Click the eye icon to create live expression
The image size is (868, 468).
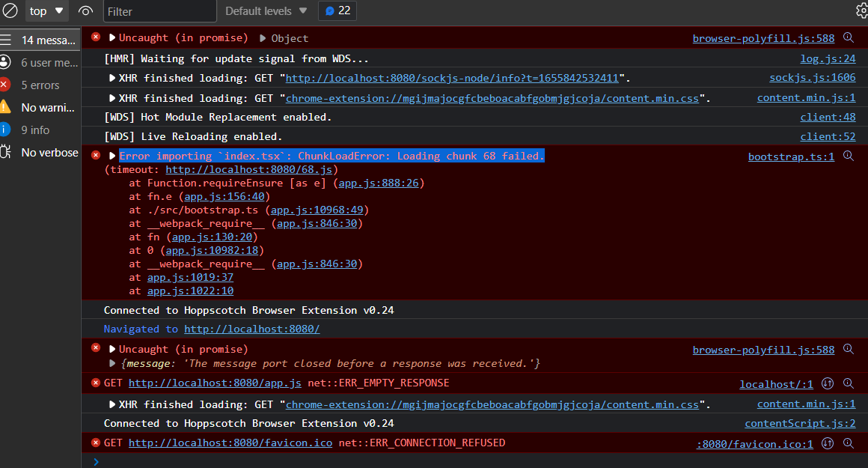[x=85, y=11]
